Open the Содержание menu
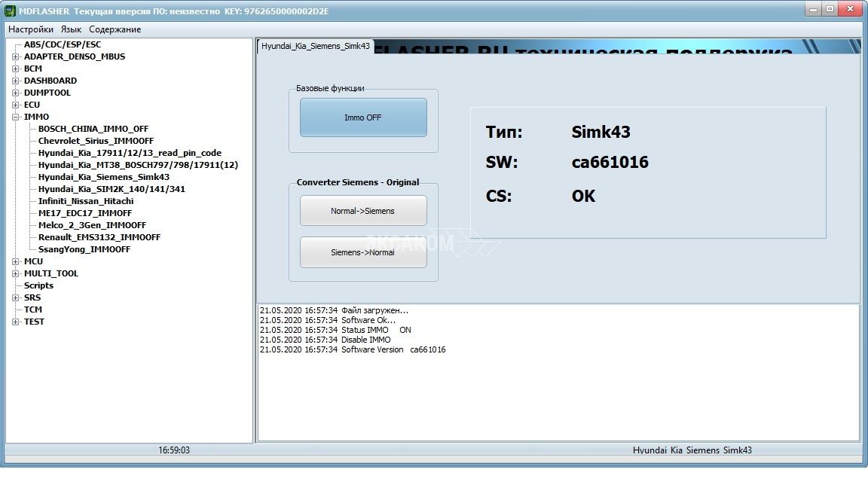The width and height of the screenshot is (868, 488). click(x=115, y=29)
